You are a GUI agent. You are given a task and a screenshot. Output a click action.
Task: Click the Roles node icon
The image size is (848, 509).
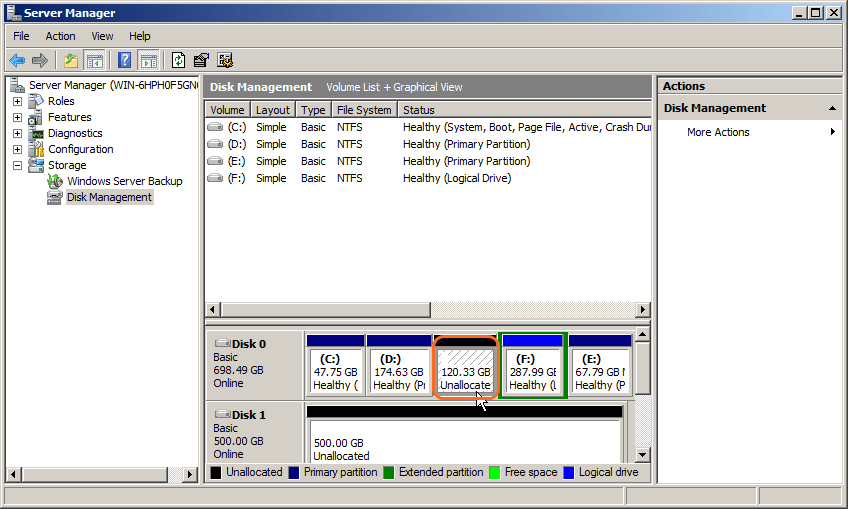click(x=36, y=101)
